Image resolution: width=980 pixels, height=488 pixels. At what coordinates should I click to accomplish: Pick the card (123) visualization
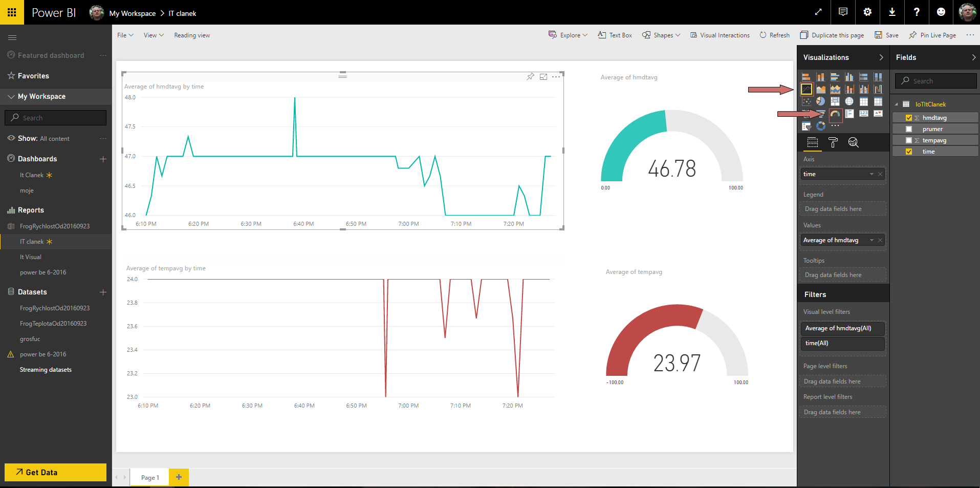[x=864, y=114]
